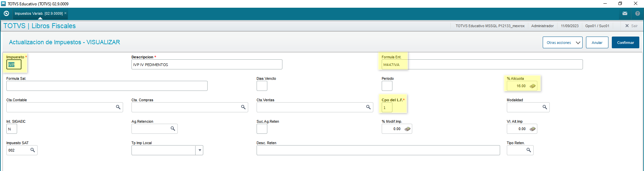Click the Dias Vencto field
The width and height of the screenshot is (644, 171).
tap(262, 86)
